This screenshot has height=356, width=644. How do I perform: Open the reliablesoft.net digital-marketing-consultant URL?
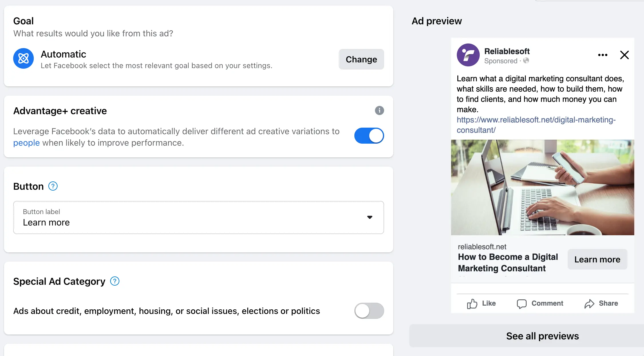point(536,125)
